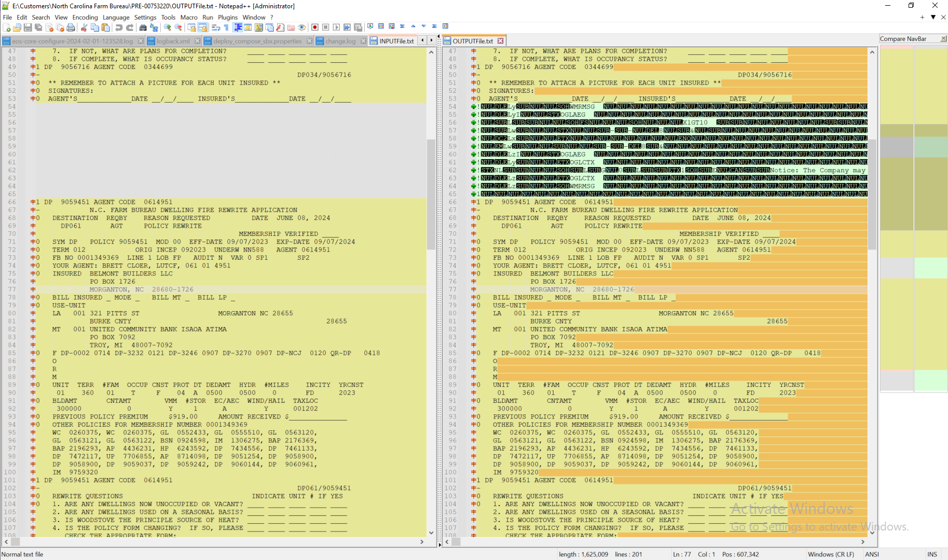Screen dimensions: 948x560
Task: Start macro recording with the red record icon
Action: pos(314,27)
